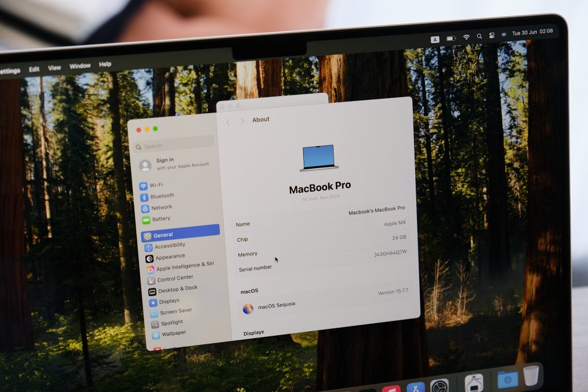
Task: Focus the Search field in sidebar
Action: coord(175,144)
